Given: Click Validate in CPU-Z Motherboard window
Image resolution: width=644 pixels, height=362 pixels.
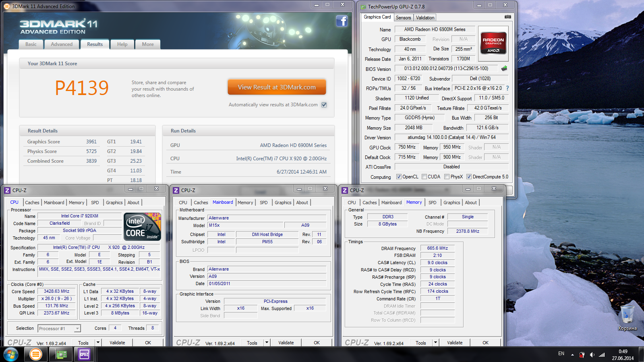Looking at the screenshot, I should tap(286, 343).
